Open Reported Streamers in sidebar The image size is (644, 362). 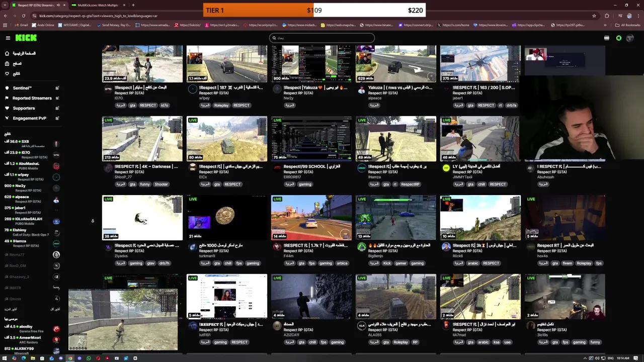pyautogui.click(x=32, y=98)
